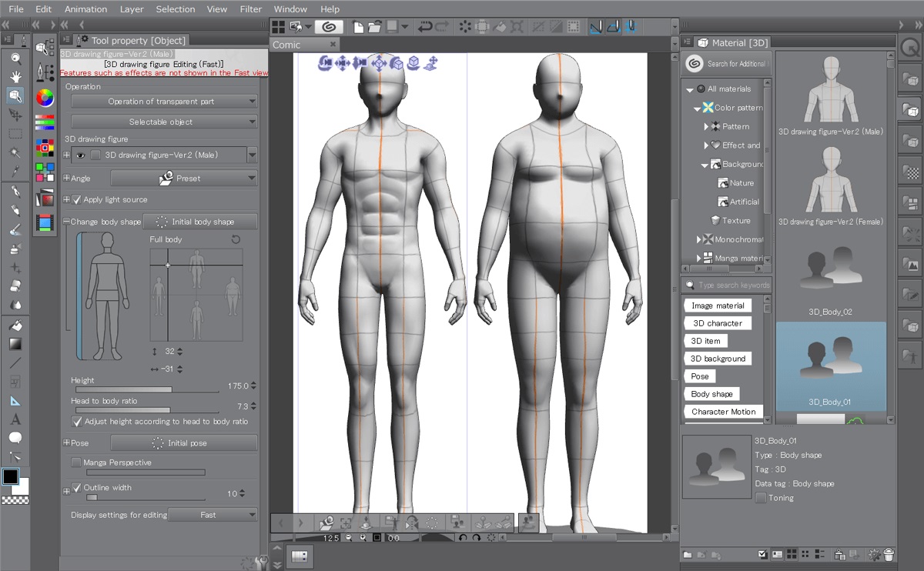The height and width of the screenshot is (571, 924).
Task: Click the Initial body shape button
Action: click(x=200, y=222)
